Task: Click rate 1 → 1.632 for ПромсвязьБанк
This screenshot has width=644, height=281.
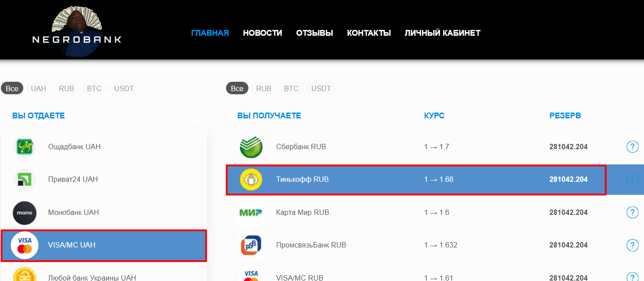Action: pos(441,245)
